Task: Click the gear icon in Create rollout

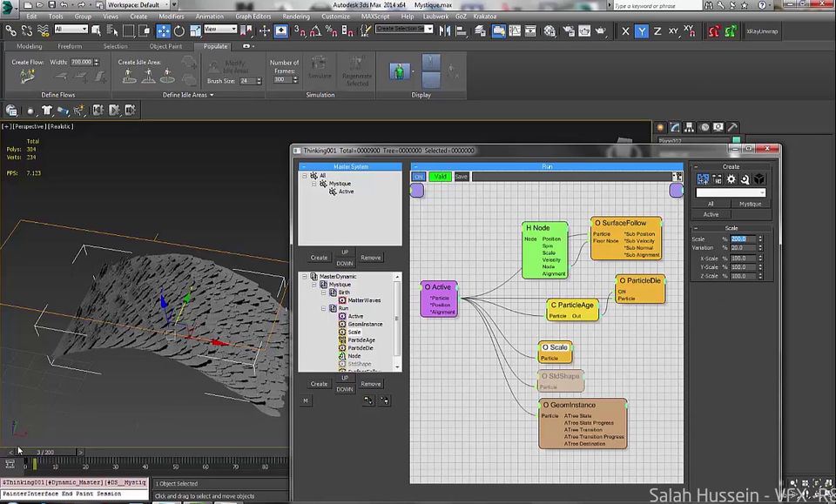Action: coord(731,178)
